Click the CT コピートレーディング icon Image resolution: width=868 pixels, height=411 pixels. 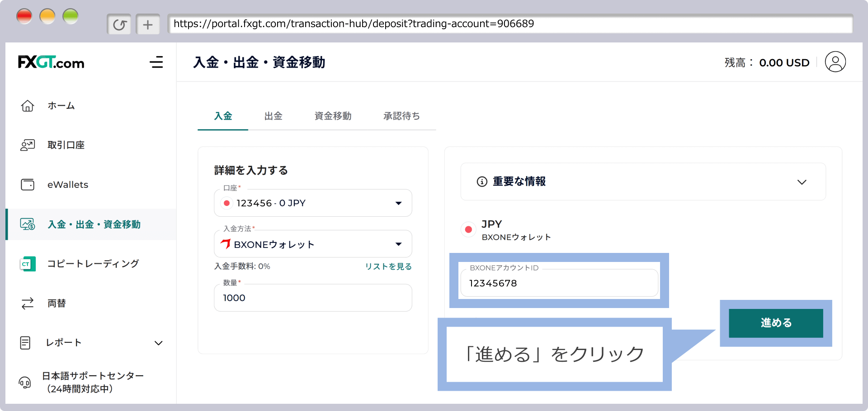click(28, 264)
